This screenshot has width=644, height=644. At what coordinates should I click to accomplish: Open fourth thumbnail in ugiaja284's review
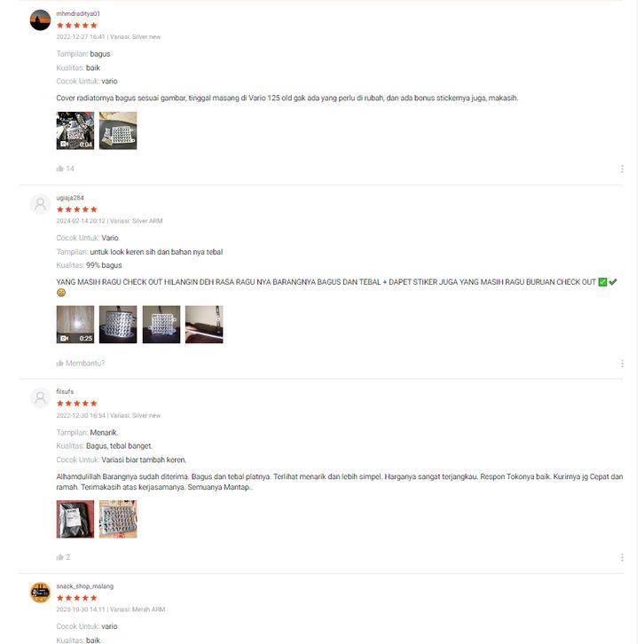pyautogui.click(x=204, y=325)
